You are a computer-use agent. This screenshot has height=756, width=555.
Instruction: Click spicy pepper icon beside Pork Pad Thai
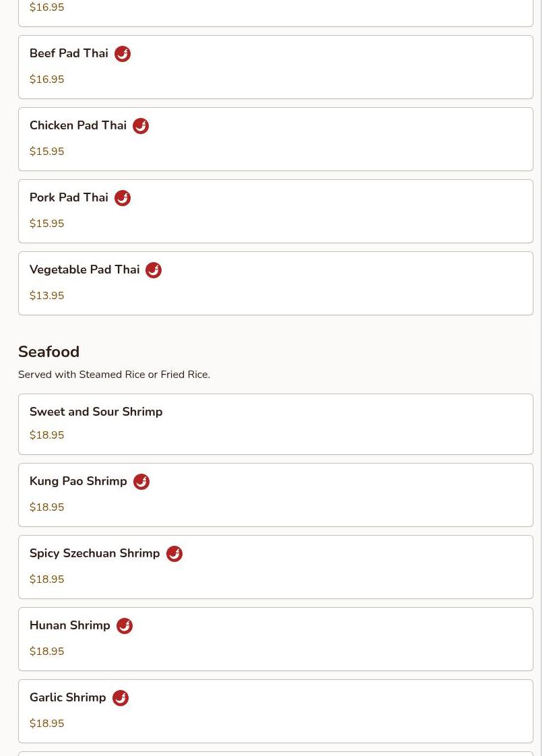pyautogui.click(x=123, y=198)
